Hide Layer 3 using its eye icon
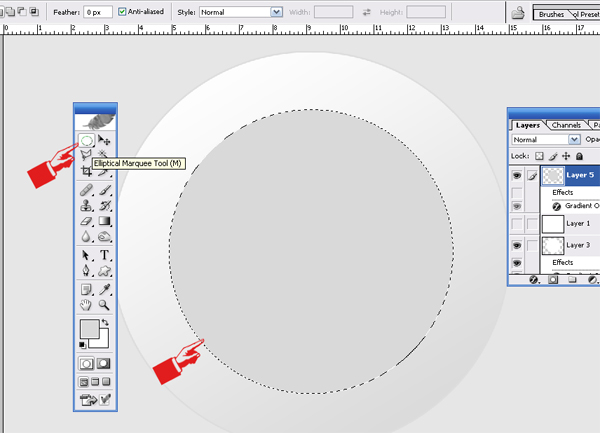 (517, 245)
